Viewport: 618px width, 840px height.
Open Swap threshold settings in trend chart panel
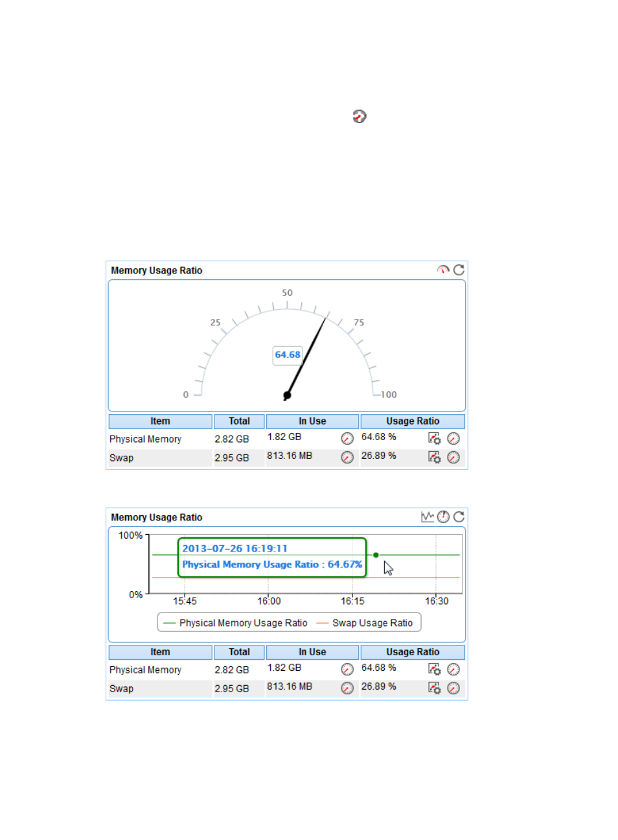coord(434,688)
